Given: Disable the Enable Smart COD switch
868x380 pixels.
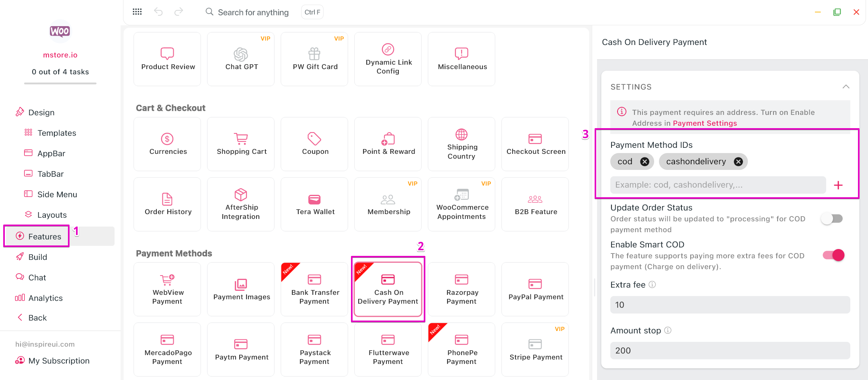Looking at the screenshot, I should [833, 255].
